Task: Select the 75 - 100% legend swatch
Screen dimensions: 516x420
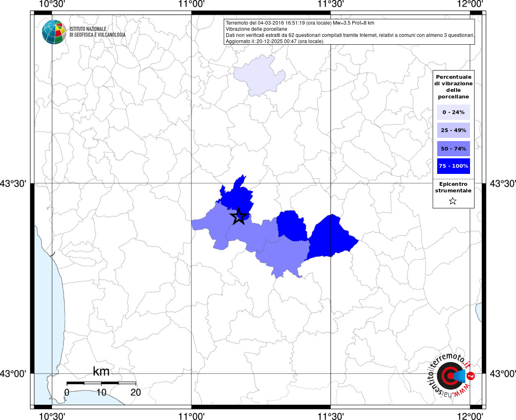Action: (x=453, y=166)
